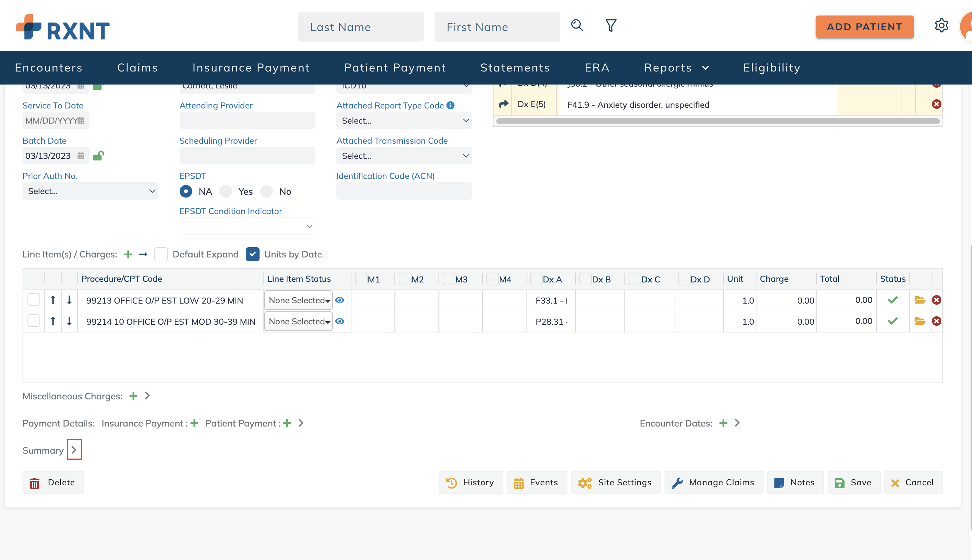Open settings gear icon in header
The width and height of the screenshot is (972, 560).
pos(941,26)
